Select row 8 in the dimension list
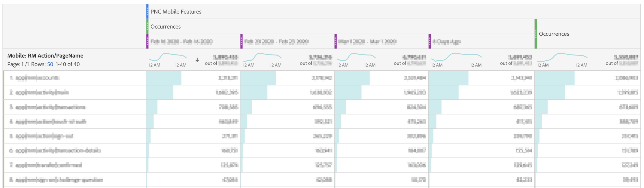 click(75, 179)
